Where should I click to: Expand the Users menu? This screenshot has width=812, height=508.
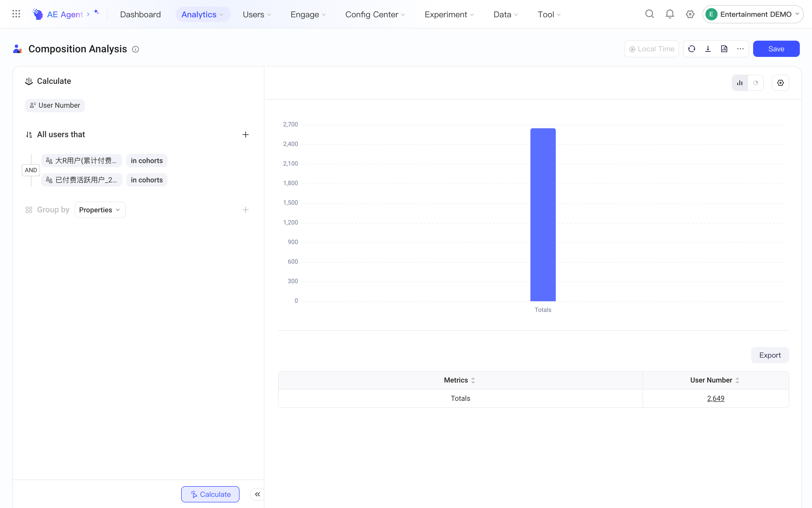[257, 14]
